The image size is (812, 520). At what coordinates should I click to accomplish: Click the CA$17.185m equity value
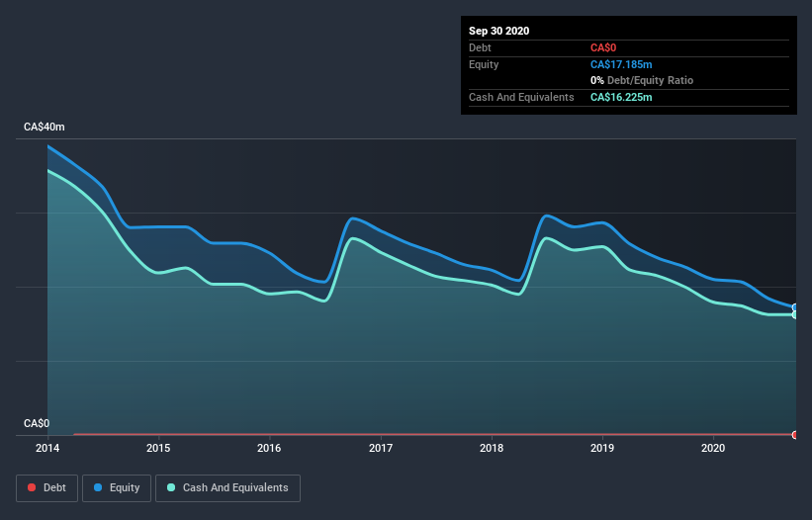[x=621, y=64]
